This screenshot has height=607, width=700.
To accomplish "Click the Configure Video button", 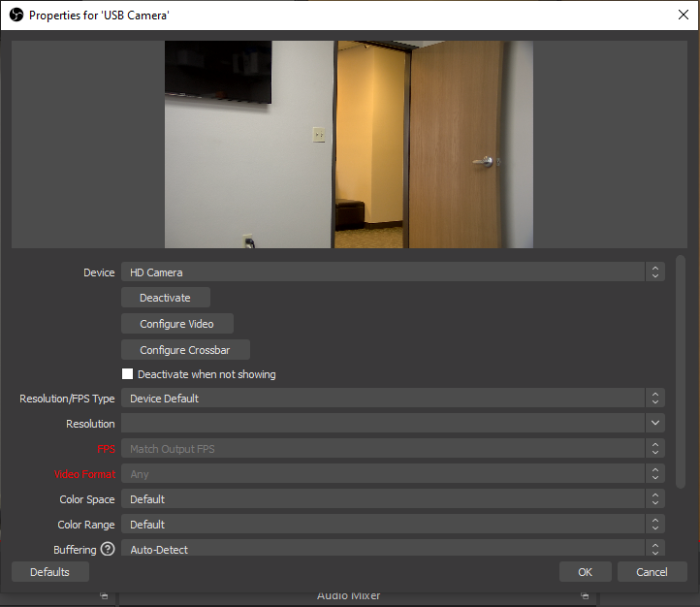I will pyautogui.click(x=176, y=324).
